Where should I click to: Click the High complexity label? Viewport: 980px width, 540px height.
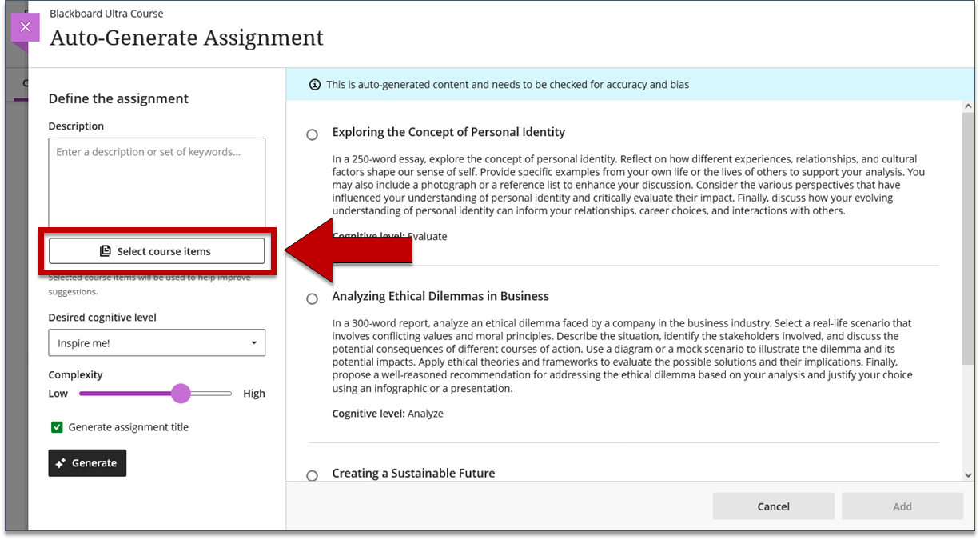254,394
